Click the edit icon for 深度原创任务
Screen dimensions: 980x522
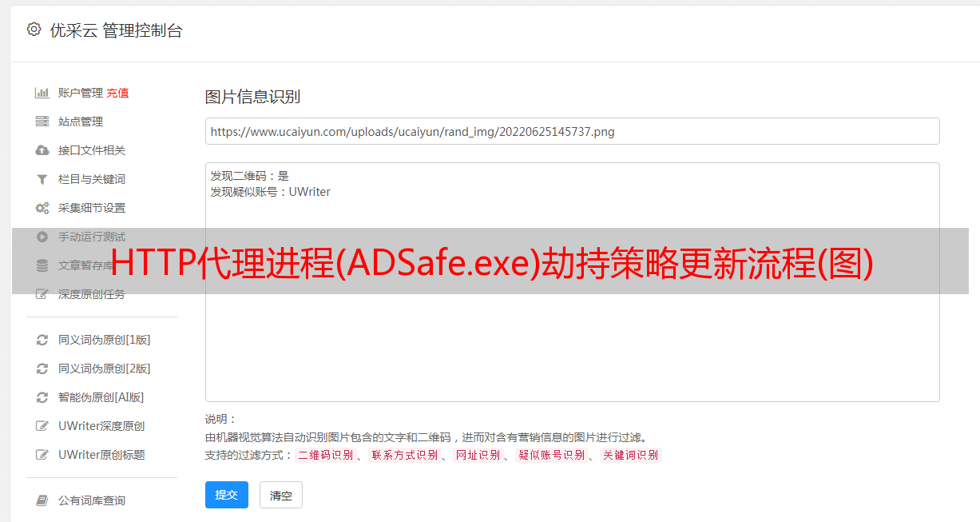tap(42, 294)
